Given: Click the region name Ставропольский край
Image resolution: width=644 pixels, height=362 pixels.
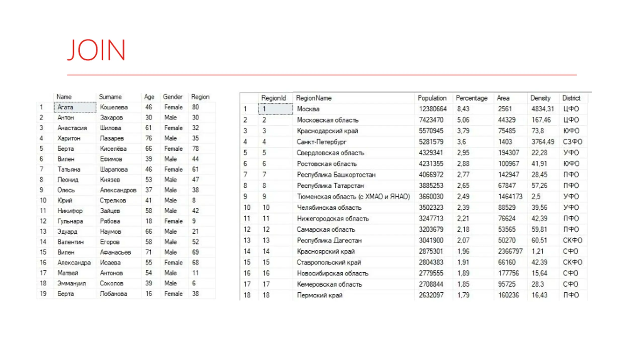Looking at the screenshot, I should (x=329, y=262).
